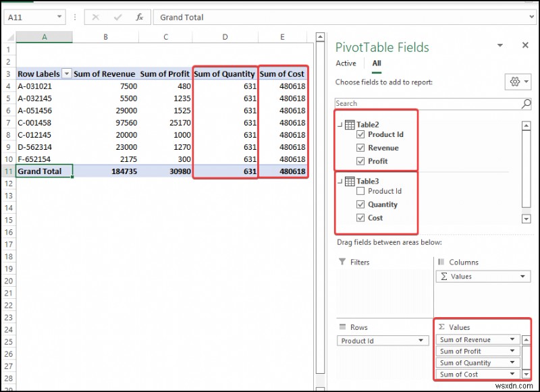Screen dimensions: 540x392
Task: Close the PivotTable Fields pane
Action: click(x=525, y=45)
